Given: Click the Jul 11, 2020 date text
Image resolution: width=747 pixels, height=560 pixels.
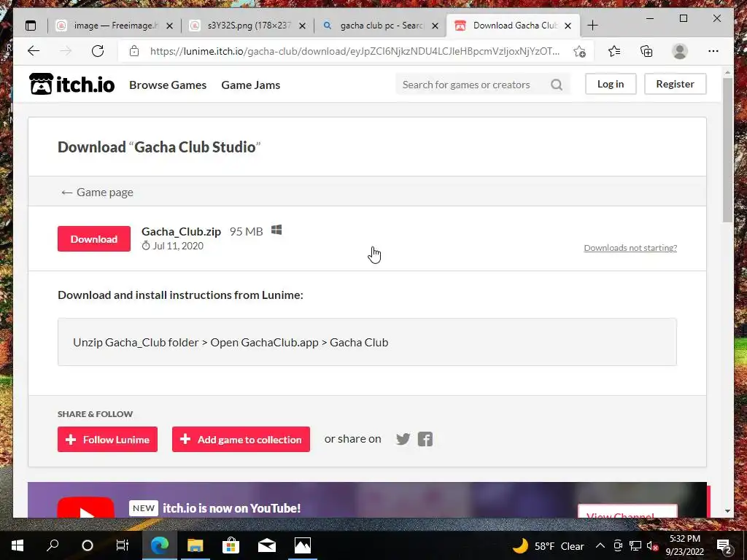Looking at the screenshot, I should click(178, 246).
